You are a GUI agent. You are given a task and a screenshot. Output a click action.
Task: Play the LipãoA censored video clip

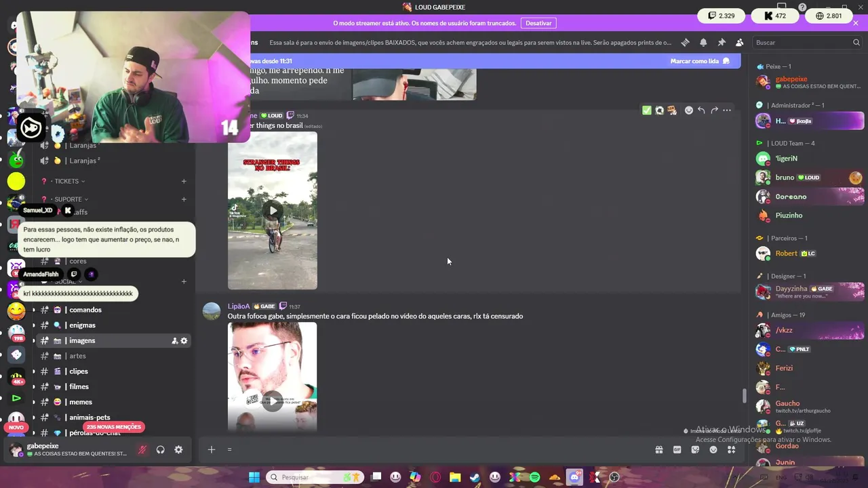tap(273, 401)
